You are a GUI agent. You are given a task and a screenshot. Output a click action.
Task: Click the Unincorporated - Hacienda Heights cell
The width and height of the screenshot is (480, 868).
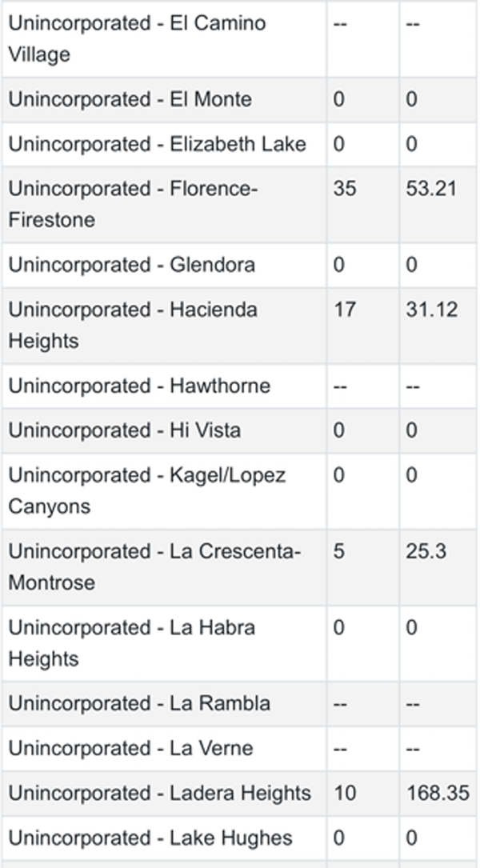(x=133, y=325)
